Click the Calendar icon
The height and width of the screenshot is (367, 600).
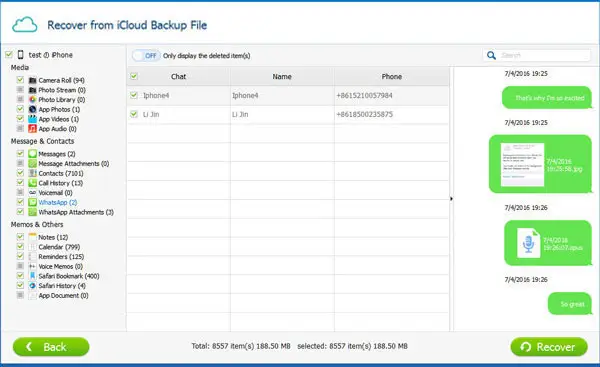(x=33, y=247)
